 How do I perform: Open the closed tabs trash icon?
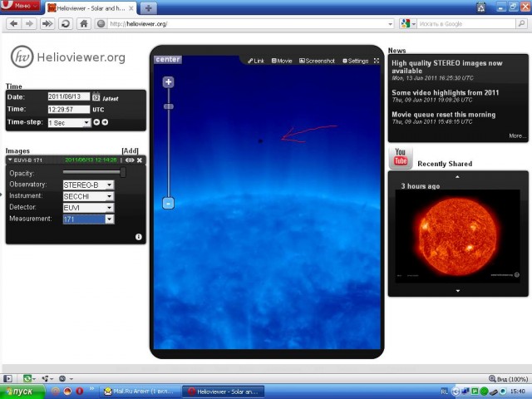[x=481, y=7]
